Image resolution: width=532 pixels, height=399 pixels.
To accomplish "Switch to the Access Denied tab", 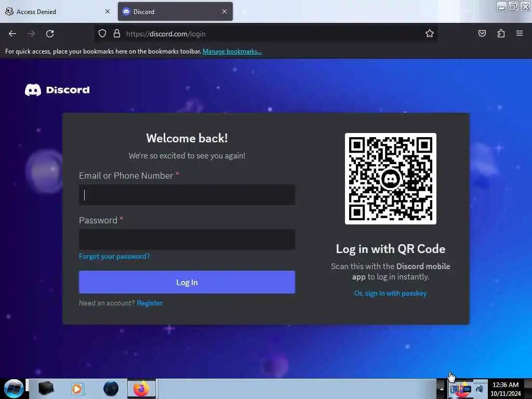I will tap(58, 11).
